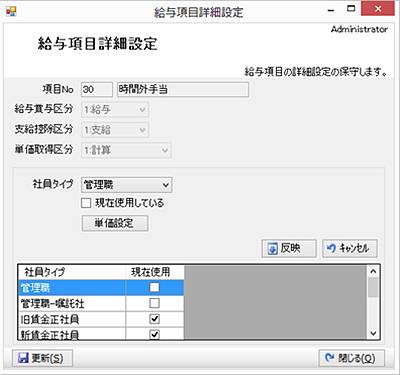400x375 pixels.
Task: Click the キャンセル button
Action: [x=350, y=248]
